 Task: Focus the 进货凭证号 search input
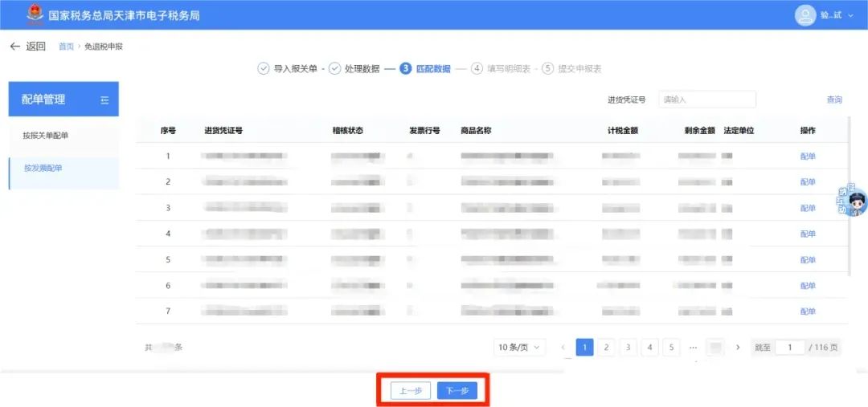(x=707, y=100)
